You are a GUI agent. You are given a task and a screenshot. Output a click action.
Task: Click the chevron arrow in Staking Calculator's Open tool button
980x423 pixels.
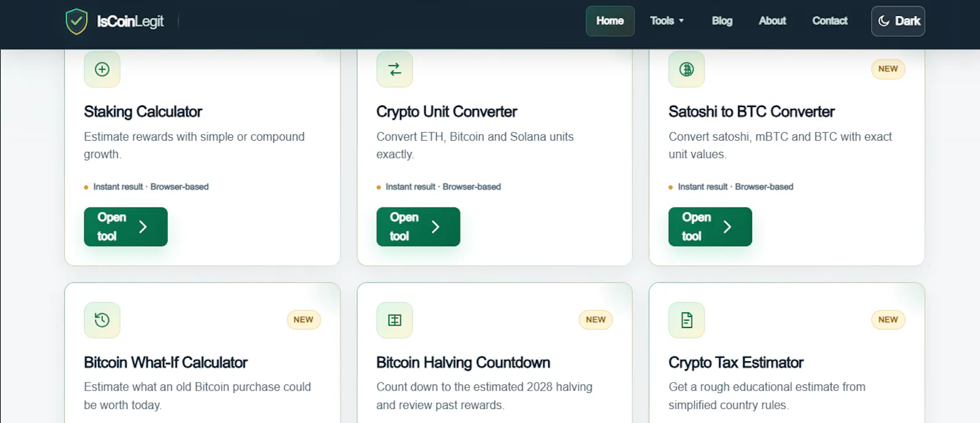[143, 227]
